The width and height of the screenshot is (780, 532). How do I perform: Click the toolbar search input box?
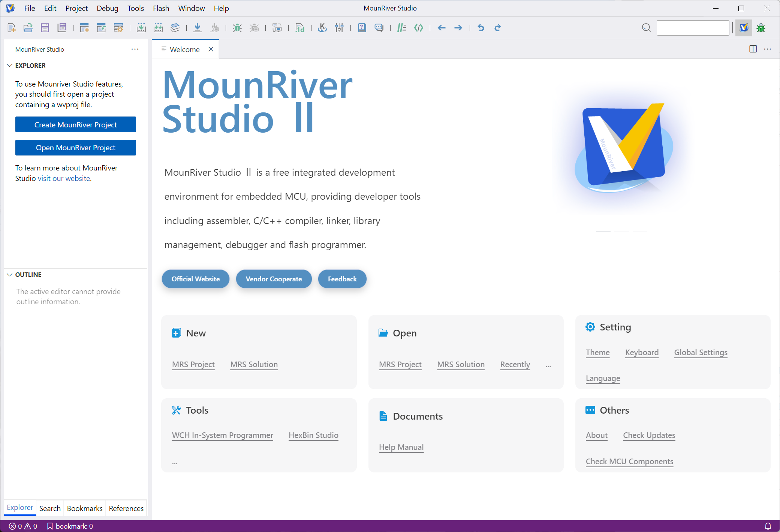[693, 28]
